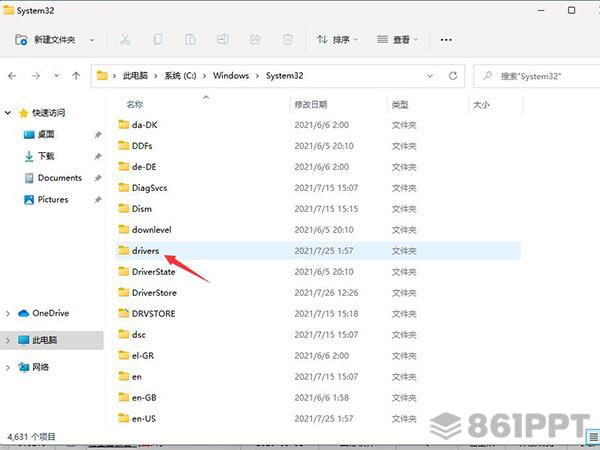600x450 pixels.
Task: Click the delete trash can icon
Action: click(x=287, y=40)
